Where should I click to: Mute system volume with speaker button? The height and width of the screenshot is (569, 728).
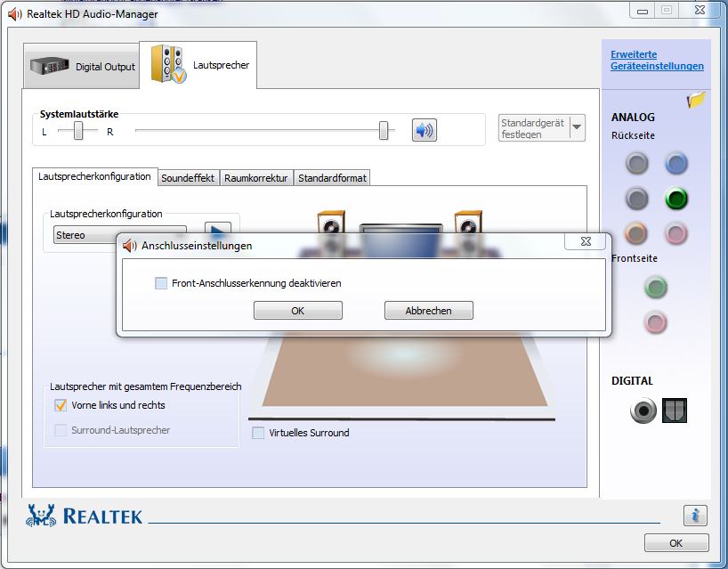pyautogui.click(x=424, y=130)
